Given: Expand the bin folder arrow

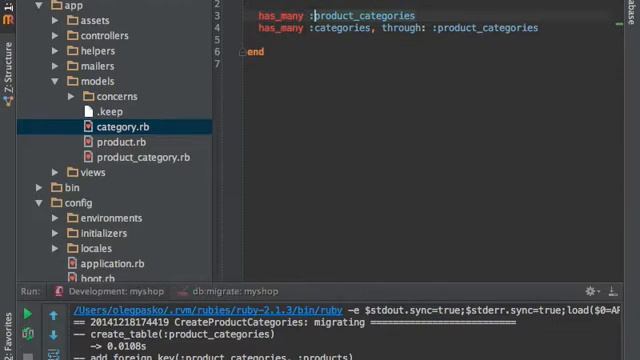Looking at the screenshot, I should click(39, 187).
